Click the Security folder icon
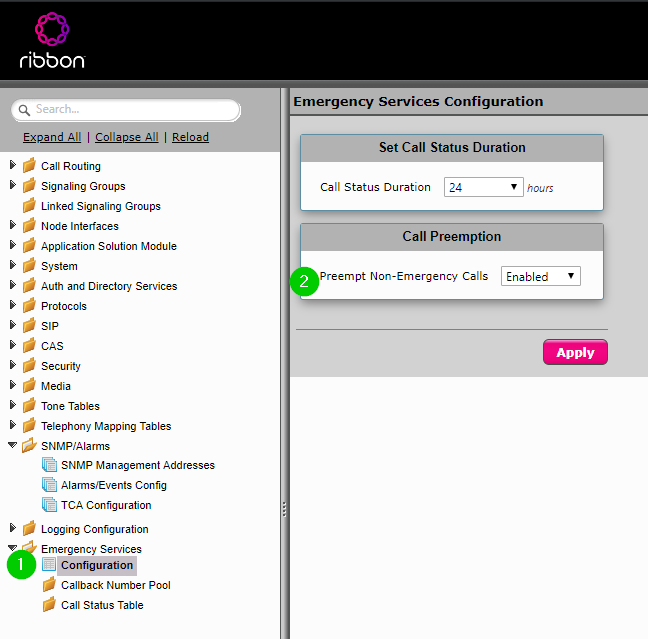The image size is (648, 639). coord(29,365)
